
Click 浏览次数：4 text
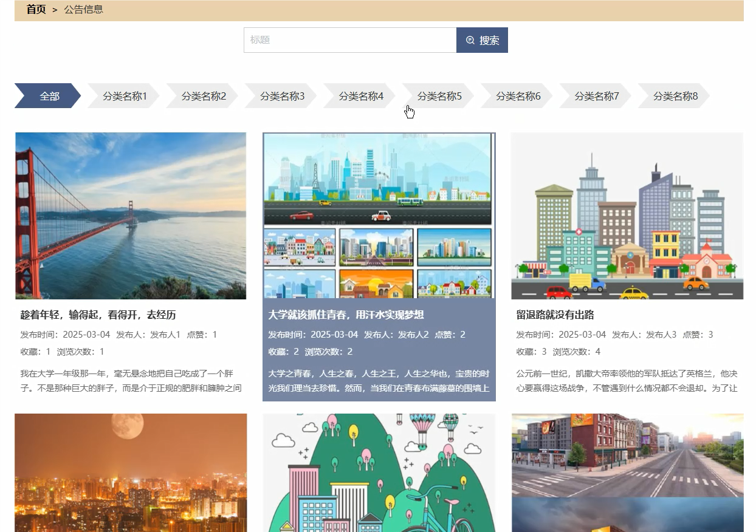pos(577,352)
